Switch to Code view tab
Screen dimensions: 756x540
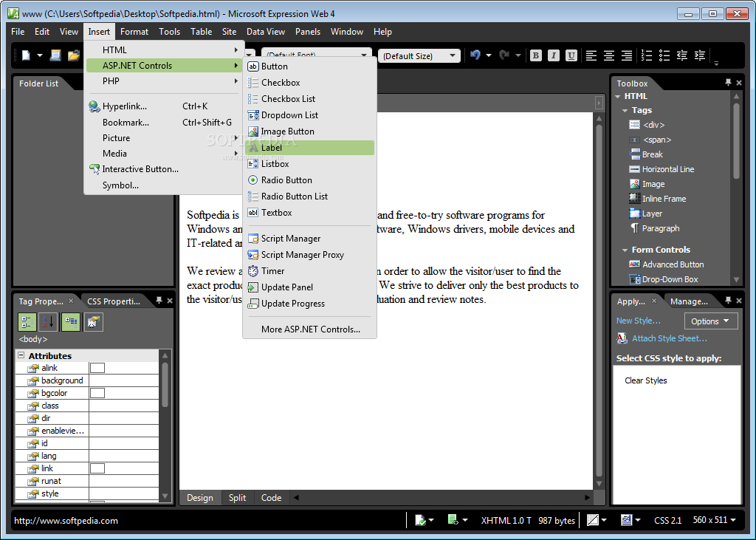pos(271,498)
